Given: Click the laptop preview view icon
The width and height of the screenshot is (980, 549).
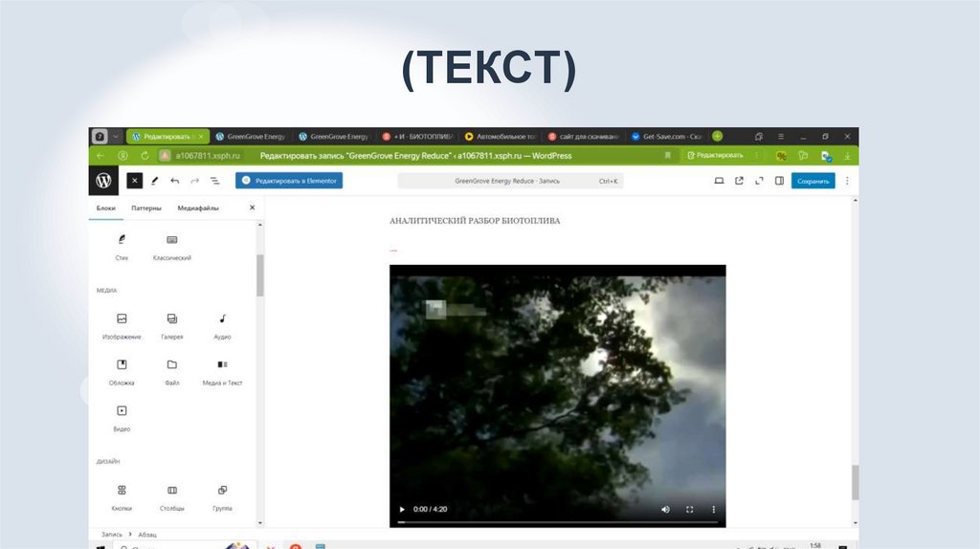Looking at the screenshot, I should 720,181.
